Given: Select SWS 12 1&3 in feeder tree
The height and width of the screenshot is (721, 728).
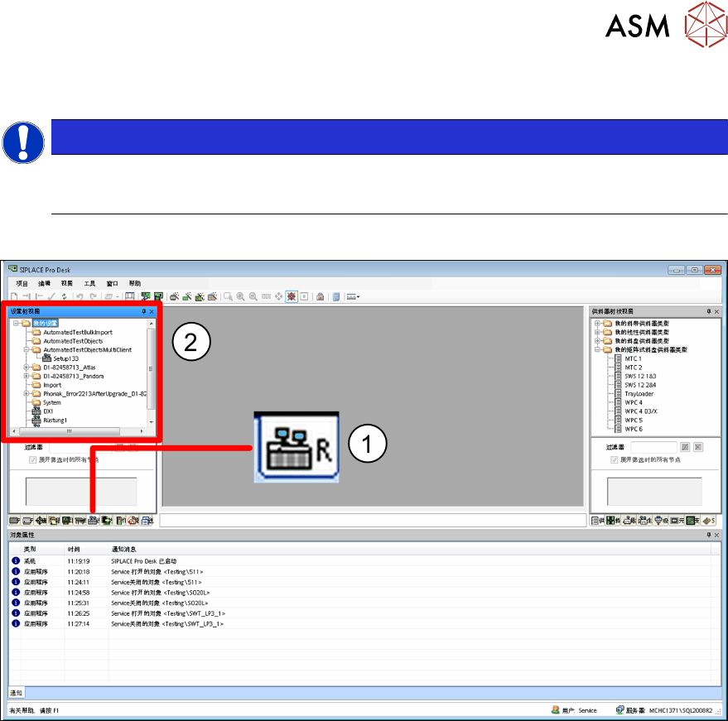Looking at the screenshot, I should pyautogui.click(x=640, y=376).
